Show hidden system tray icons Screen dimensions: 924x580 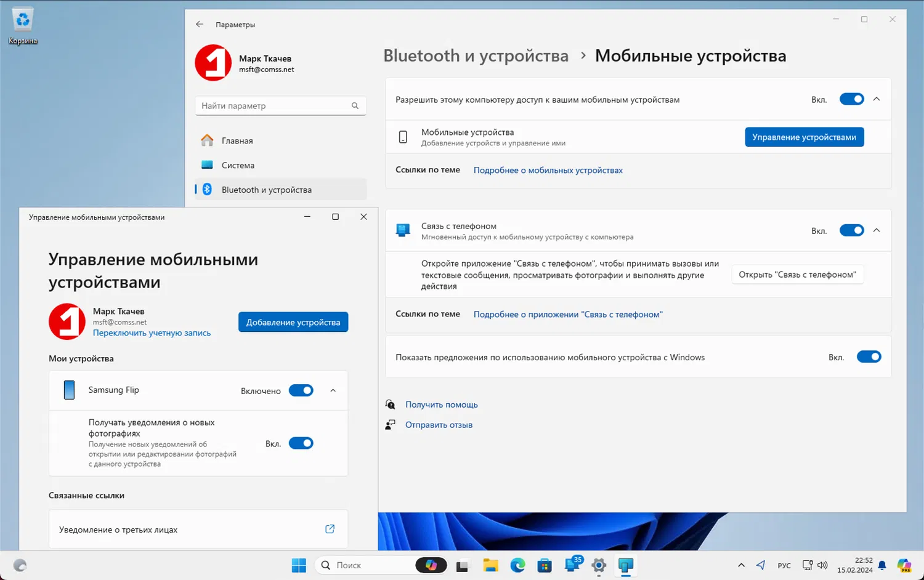[741, 565]
